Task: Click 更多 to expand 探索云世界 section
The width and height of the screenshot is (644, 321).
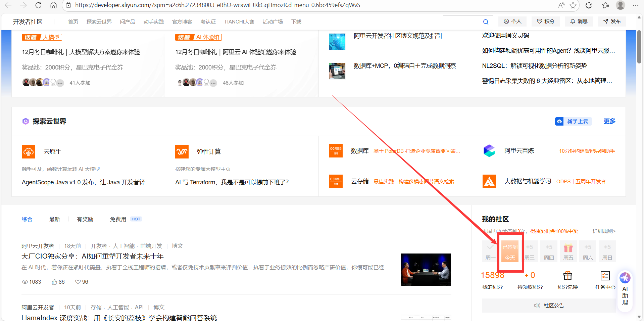Action: (x=609, y=121)
